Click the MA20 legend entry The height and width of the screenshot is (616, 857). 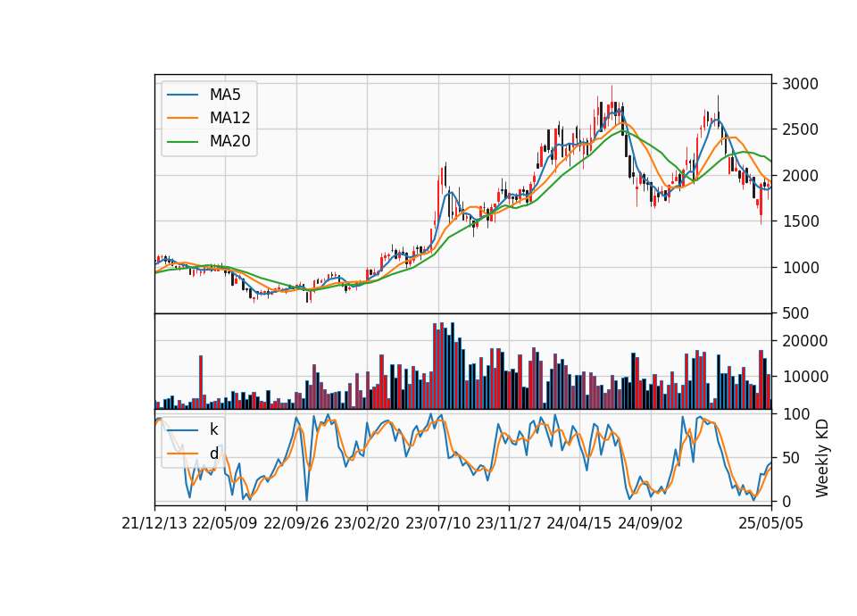209,141
